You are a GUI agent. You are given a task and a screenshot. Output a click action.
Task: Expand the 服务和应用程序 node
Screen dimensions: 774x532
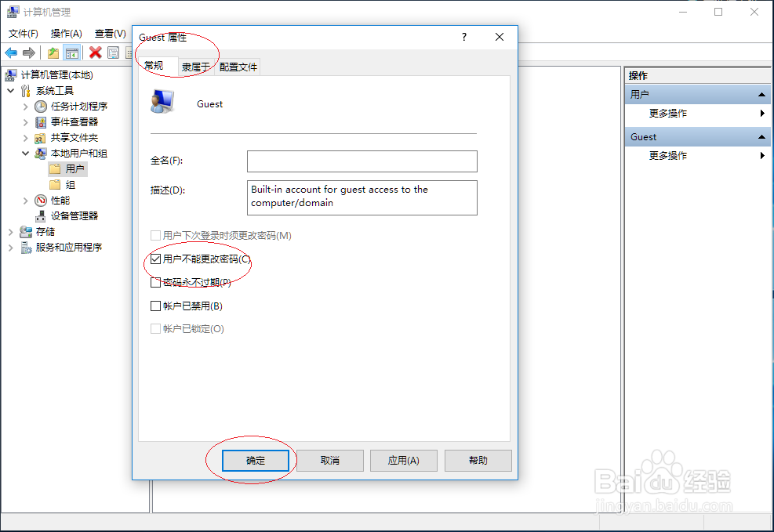click(11, 248)
